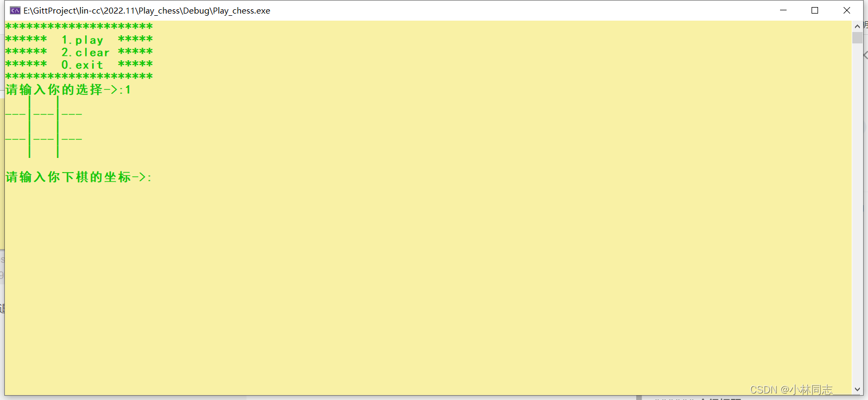Click the '2. clear' menu line
868x400 pixels.
coord(79,52)
